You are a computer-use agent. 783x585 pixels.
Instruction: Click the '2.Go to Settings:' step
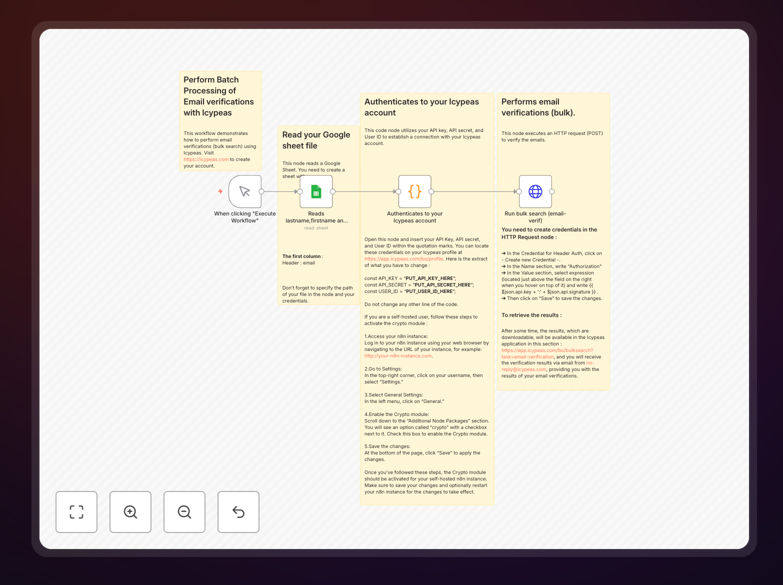coord(383,369)
